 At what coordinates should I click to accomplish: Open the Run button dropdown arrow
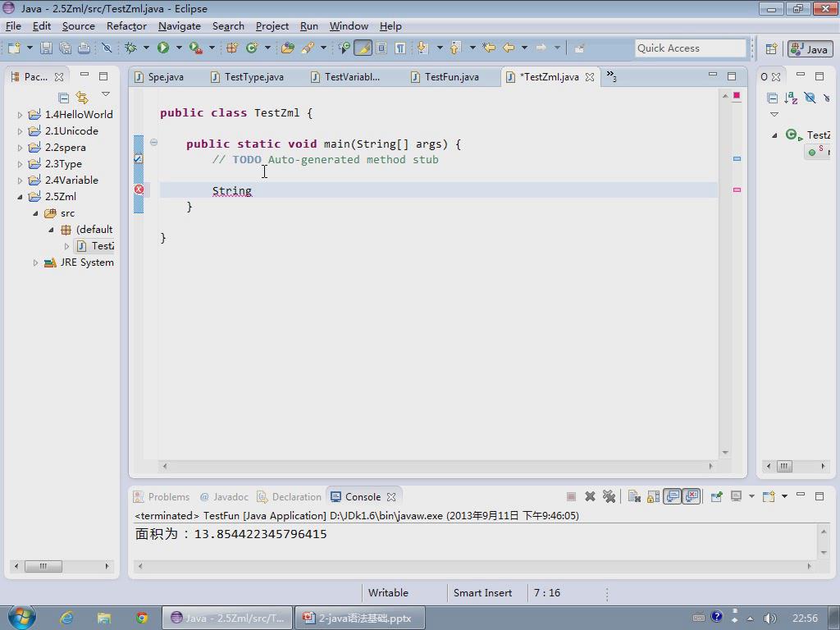(x=179, y=48)
